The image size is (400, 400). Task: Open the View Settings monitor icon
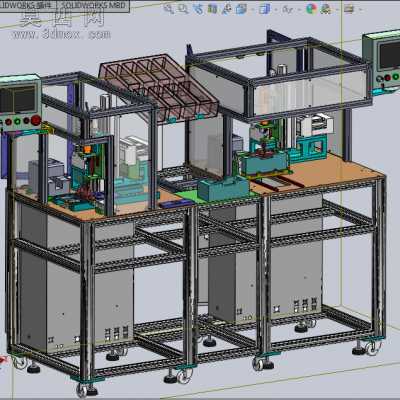(x=349, y=9)
